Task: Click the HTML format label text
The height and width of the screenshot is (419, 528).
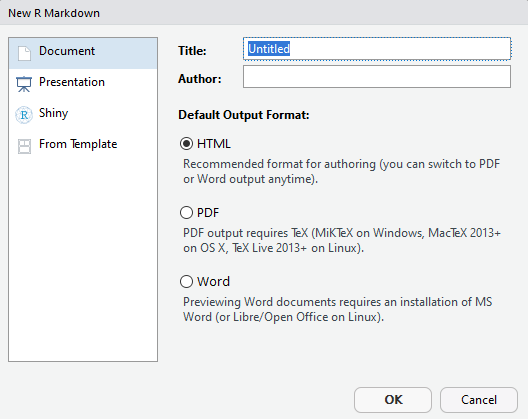Action: click(x=214, y=144)
